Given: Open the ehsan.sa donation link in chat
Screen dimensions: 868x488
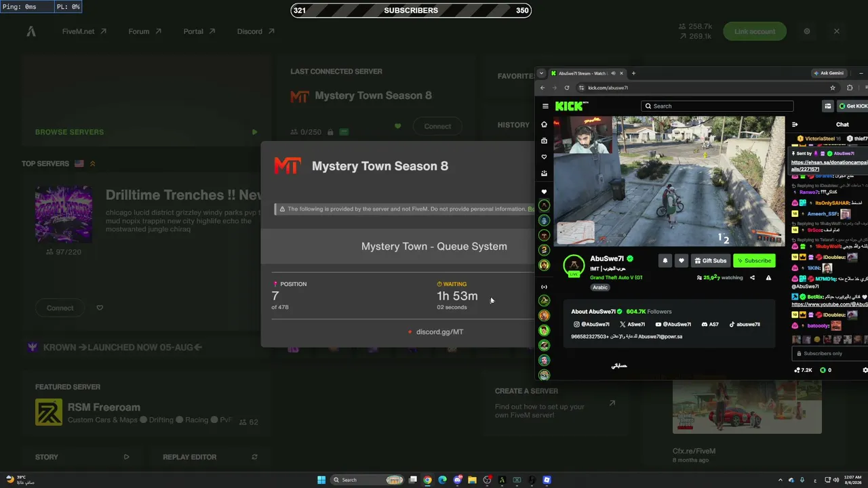Looking at the screenshot, I should coord(829,165).
